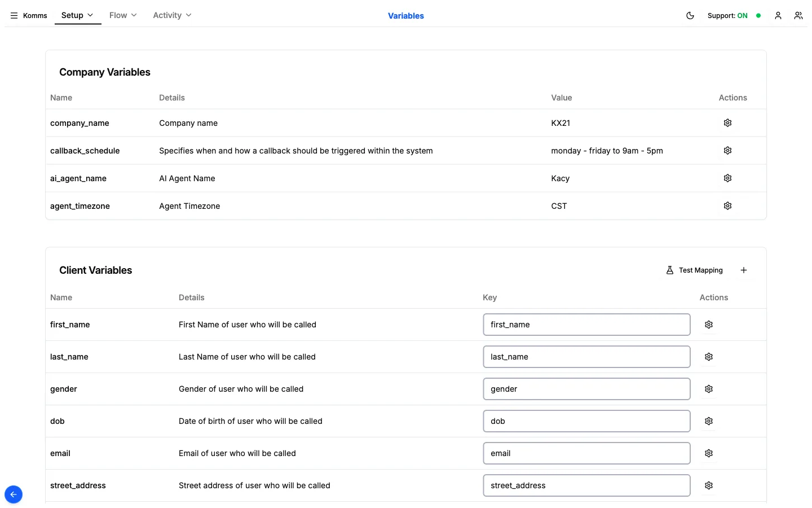
Task: Add a new client variable with plus icon
Action: 744,270
